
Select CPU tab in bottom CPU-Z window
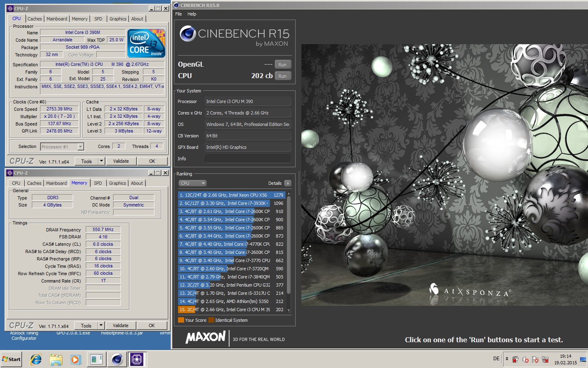click(16, 183)
